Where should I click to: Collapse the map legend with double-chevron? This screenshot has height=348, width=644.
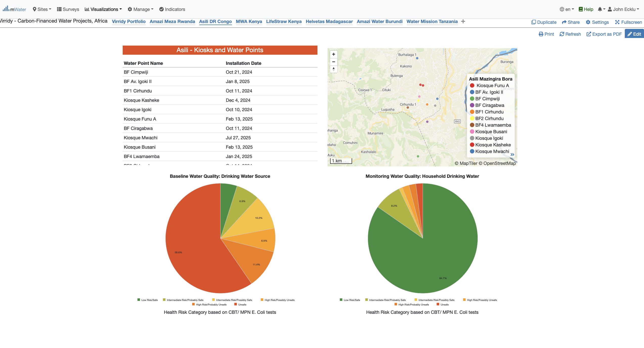tap(512, 154)
